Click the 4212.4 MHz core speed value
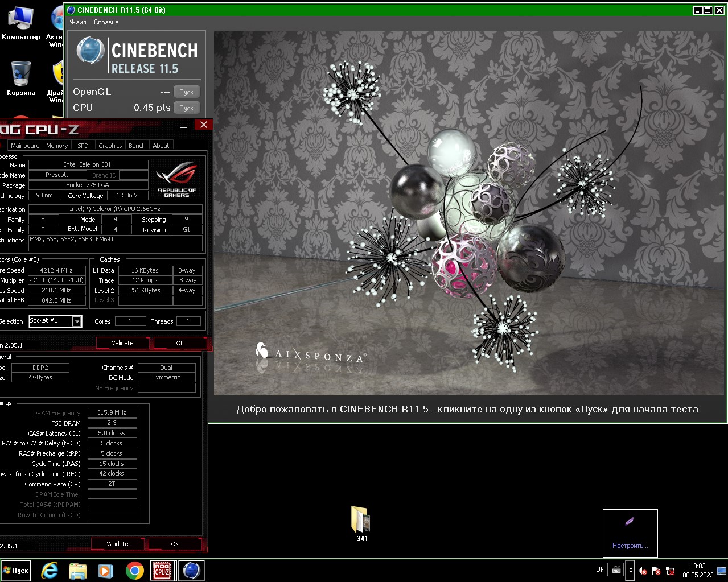This screenshot has width=728, height=582. coord(57,270)
